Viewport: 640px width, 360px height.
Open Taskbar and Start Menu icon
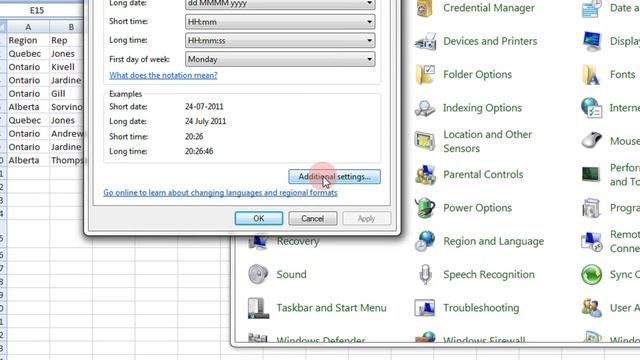pyautogui.click(x=258, y=308)
